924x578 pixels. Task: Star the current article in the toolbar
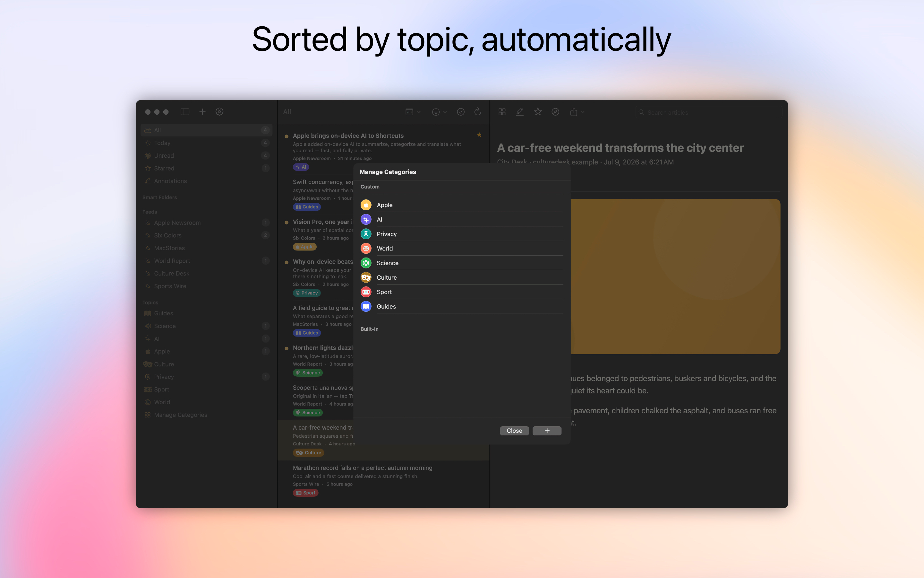coord(538,112)
